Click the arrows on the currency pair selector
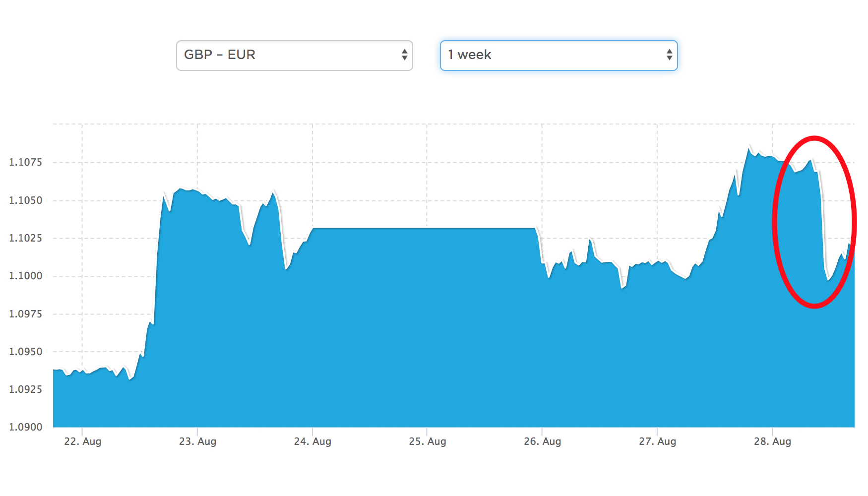The width and height of the screenshot is (868, 496). click(405, 55)
